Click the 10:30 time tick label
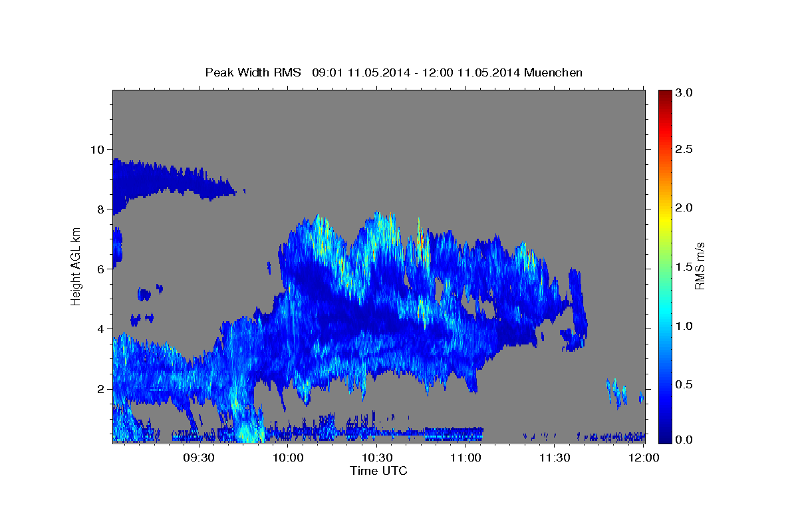 click(x=377, y=458)
